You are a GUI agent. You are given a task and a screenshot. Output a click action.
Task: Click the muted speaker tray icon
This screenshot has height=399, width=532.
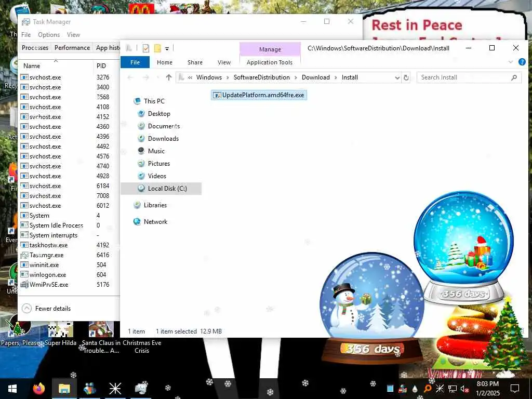coord(464,389)
